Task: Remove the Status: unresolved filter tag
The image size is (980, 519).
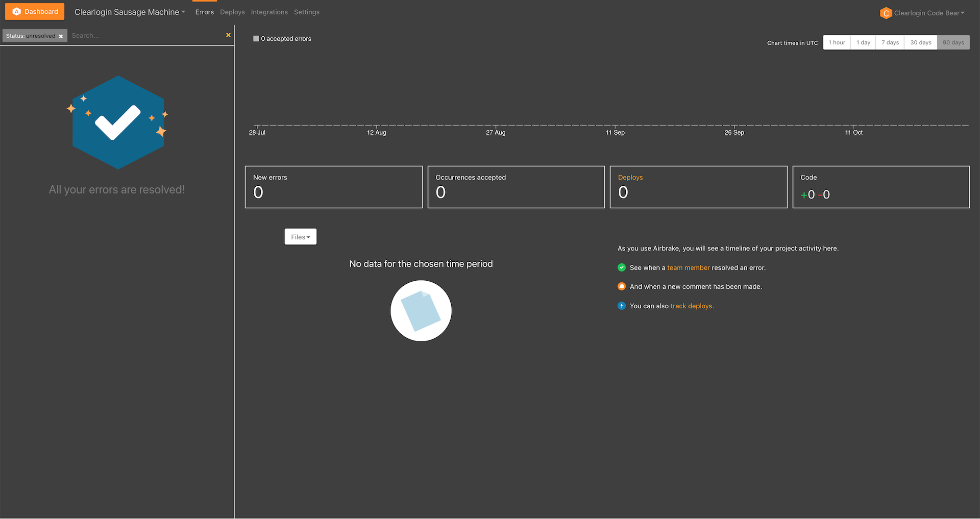Action: [61, 36]
